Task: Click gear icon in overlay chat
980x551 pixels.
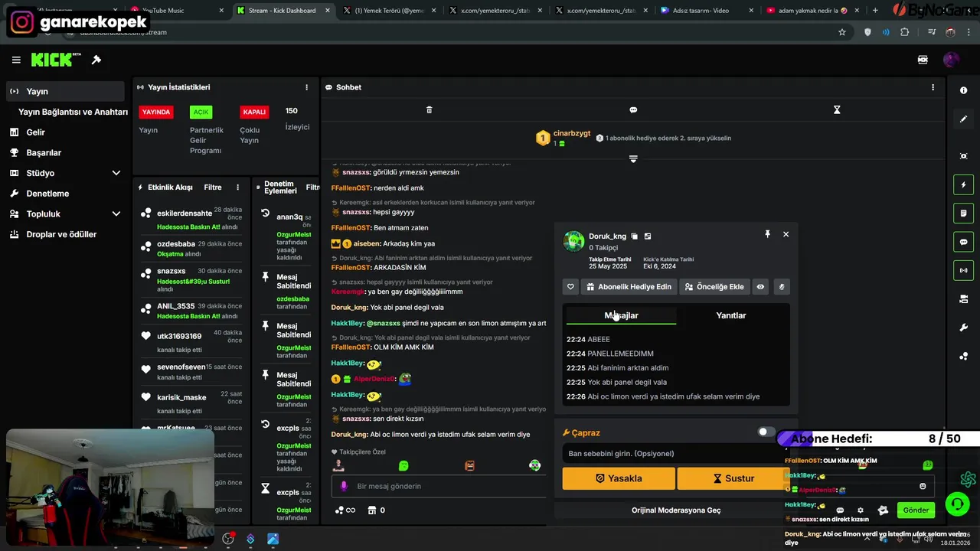Action: [x=861, y=510]
